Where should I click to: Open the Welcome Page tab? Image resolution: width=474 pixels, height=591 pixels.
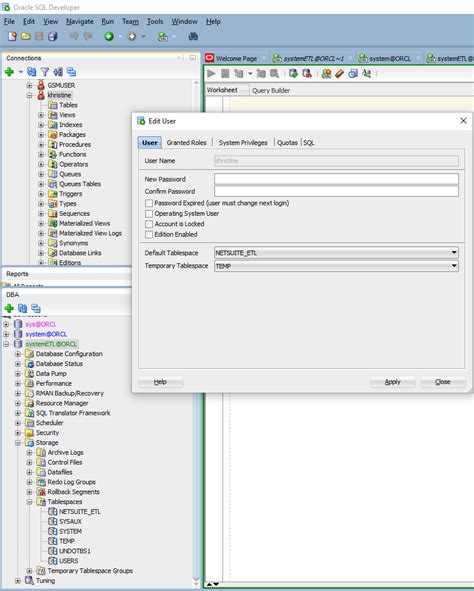pos(236,58)
